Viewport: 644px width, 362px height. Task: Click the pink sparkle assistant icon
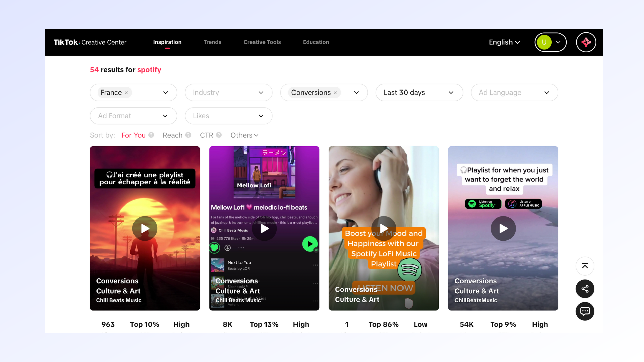coord(586,42)
